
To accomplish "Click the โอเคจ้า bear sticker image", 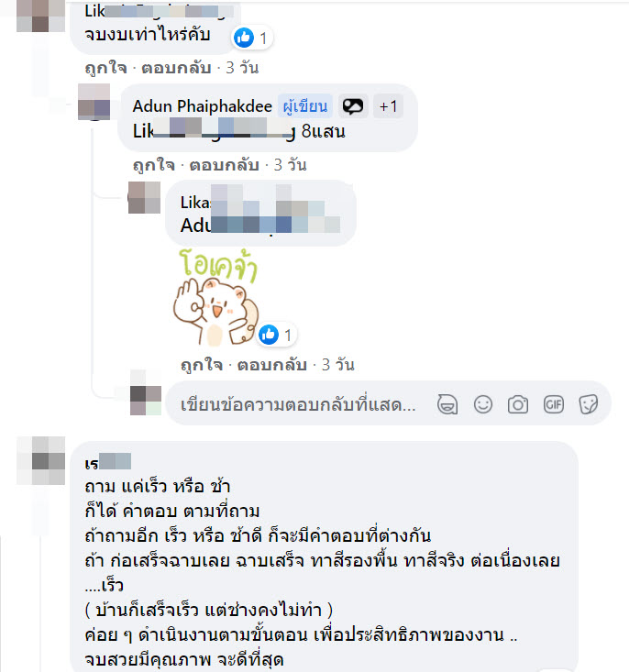I will click(x=215, y=297).
